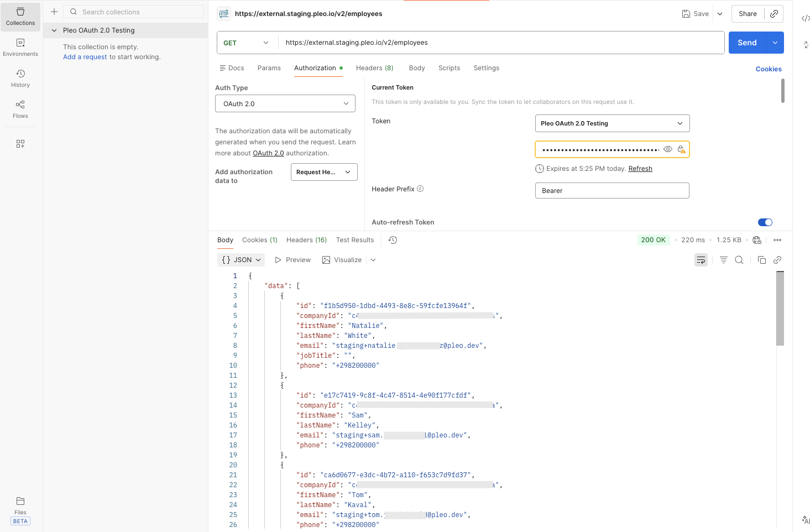Switch to the Headers (8) request tab
This screenshot has height=532, width=810.
(x=374, y=67)
